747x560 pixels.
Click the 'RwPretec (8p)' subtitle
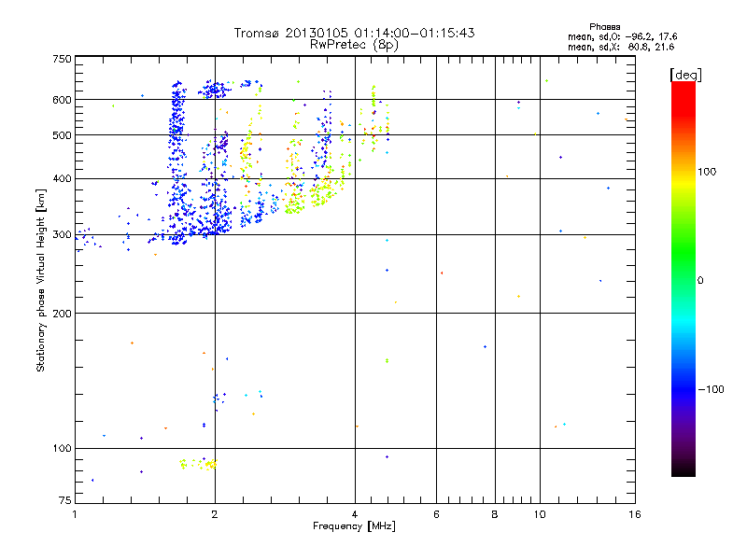tap(354, 45)
